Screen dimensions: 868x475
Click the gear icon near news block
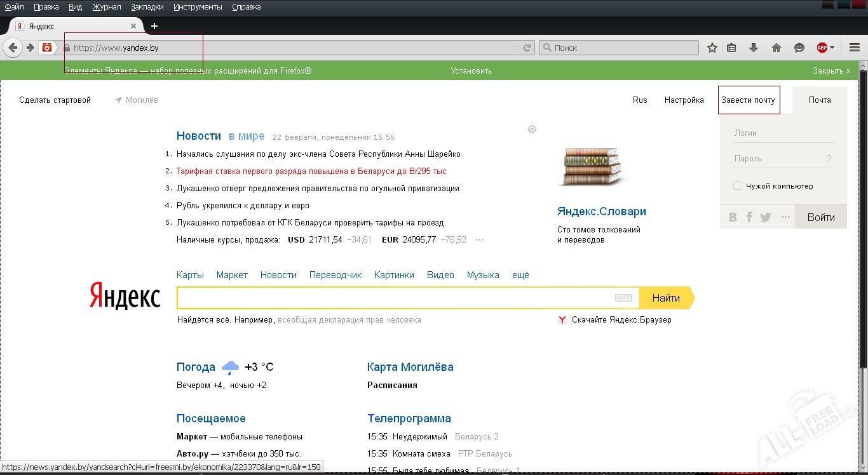pos(532,129)
